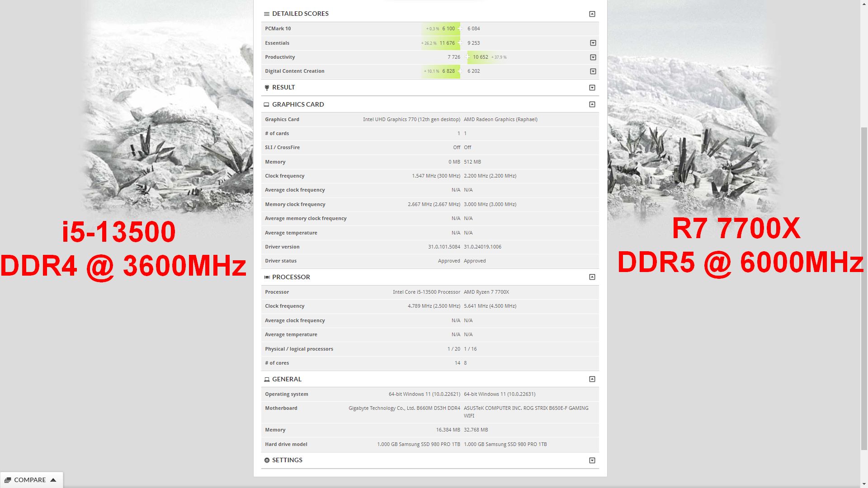Click the Compare stacked-windows icon
Screen dimensions: 868x488
pos(8,480)
